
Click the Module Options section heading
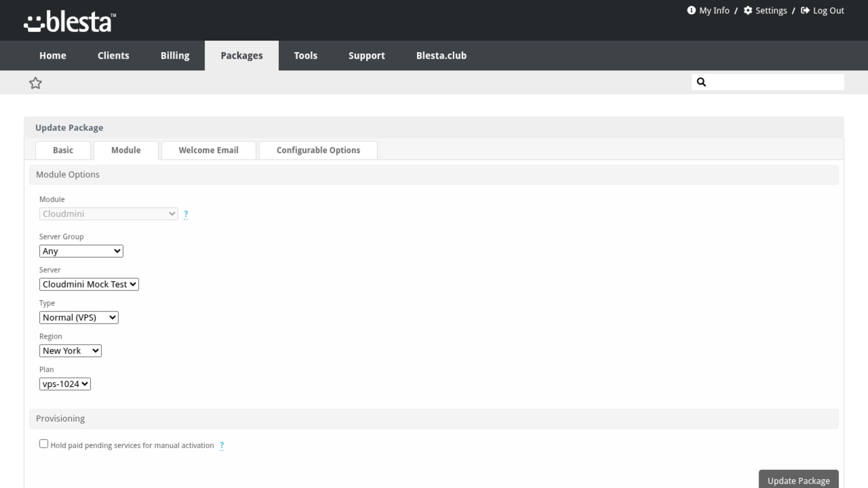[68, 175]
